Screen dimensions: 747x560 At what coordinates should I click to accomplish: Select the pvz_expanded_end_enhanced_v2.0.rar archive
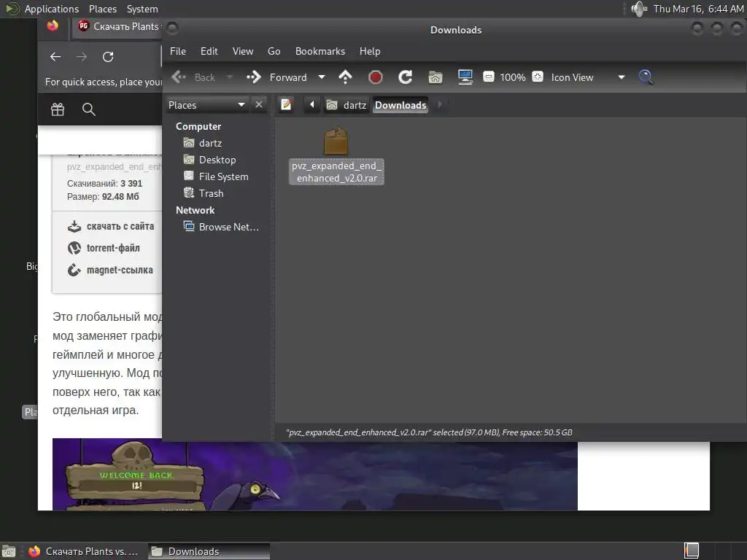(x=336, y=155)
